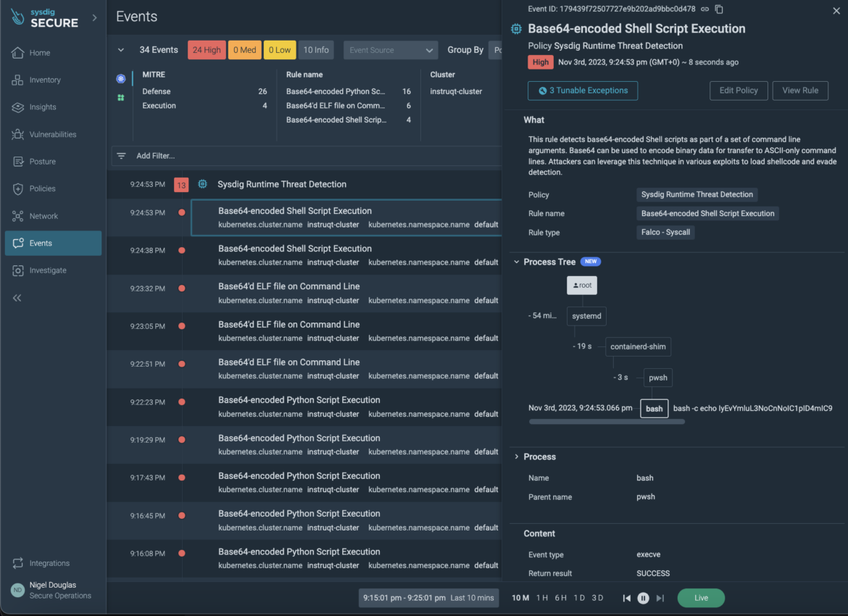This screenshot has height=616, width=848.
Task: Click the Falco - Syscall rule type tag
Action: 665,232
